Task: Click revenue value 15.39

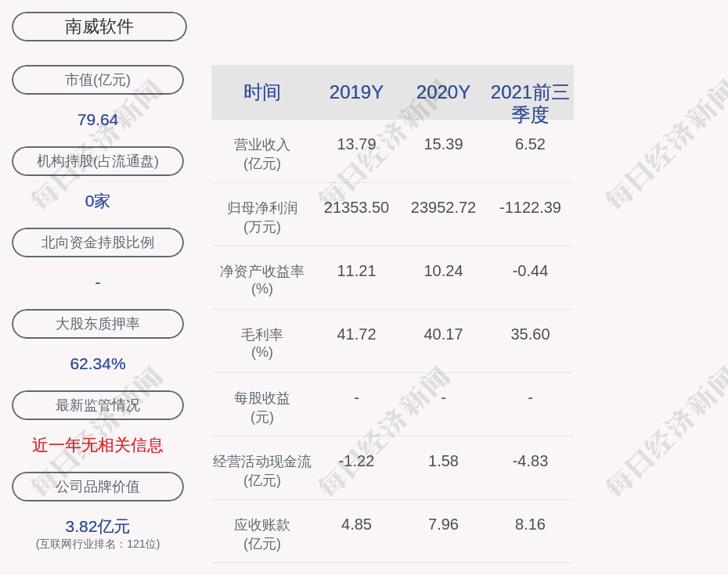Action: (443, 144)
